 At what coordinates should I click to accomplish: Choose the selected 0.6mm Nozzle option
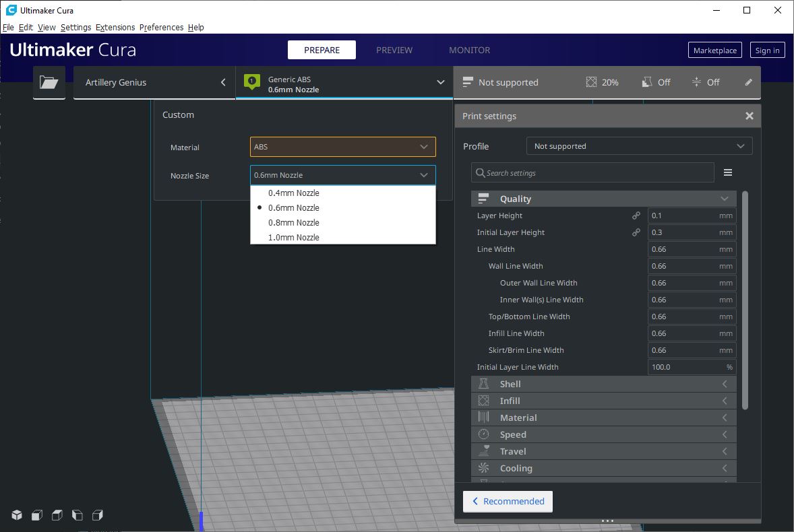343,207
